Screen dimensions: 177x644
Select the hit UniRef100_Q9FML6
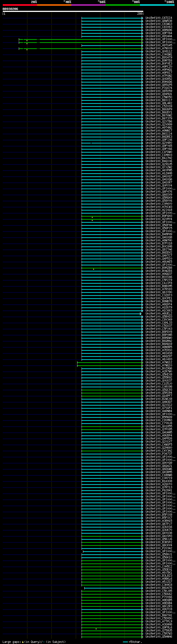pos(159,627)
